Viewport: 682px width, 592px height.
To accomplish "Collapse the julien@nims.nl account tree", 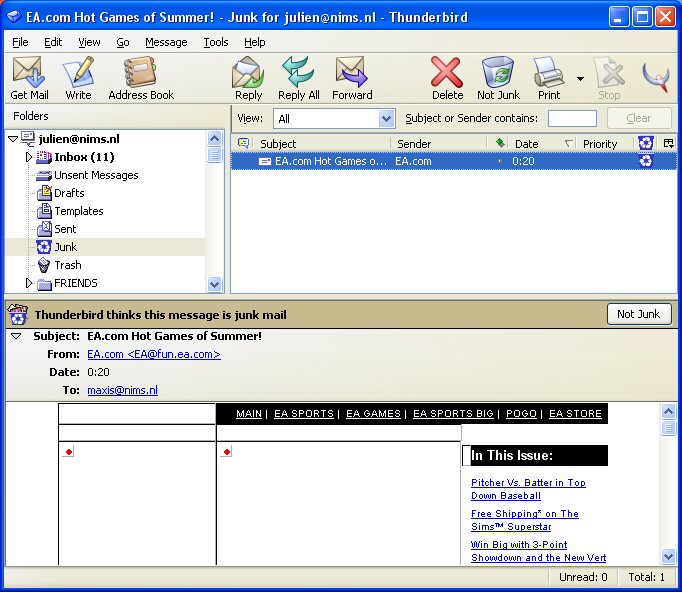I will pyautogui.click(x=13, y=139).
